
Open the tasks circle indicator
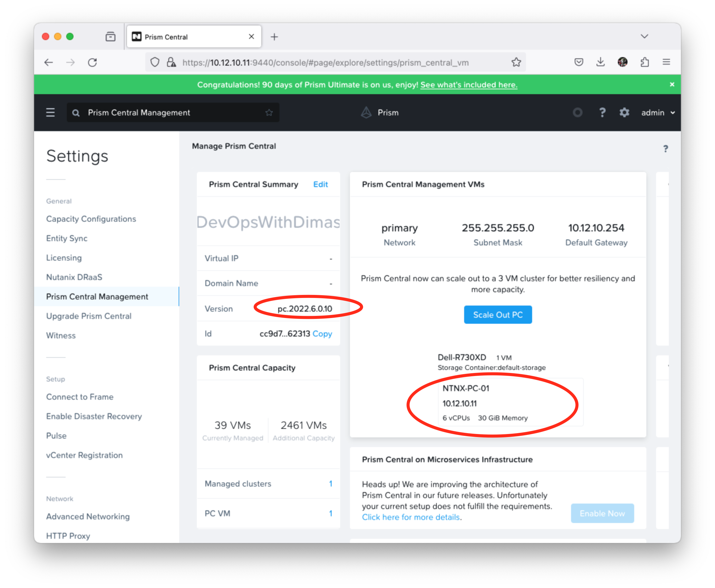click(577, 112)
